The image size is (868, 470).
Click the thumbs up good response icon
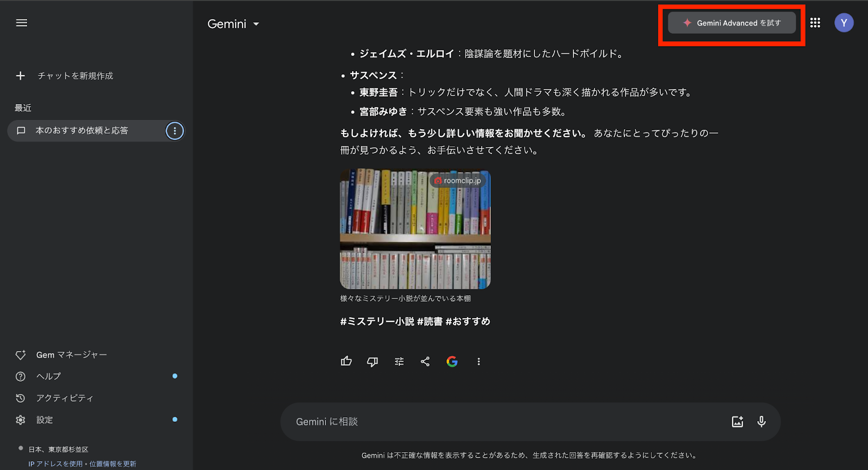pyautogui.click(x=346, y=361)
